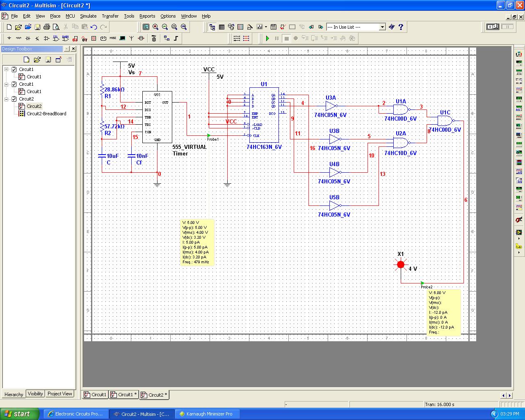Open the Tools menu
This screenshot has width=525, height=420.
click(129, 16)
